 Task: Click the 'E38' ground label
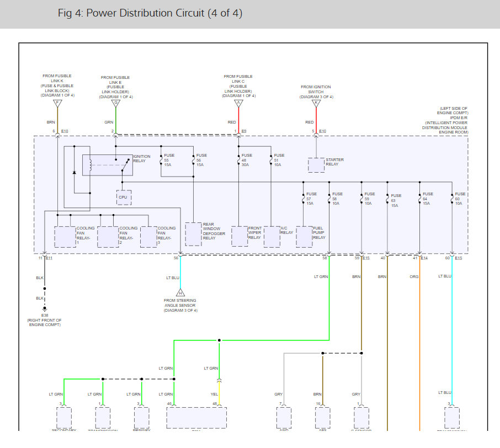tap(45, 316)
